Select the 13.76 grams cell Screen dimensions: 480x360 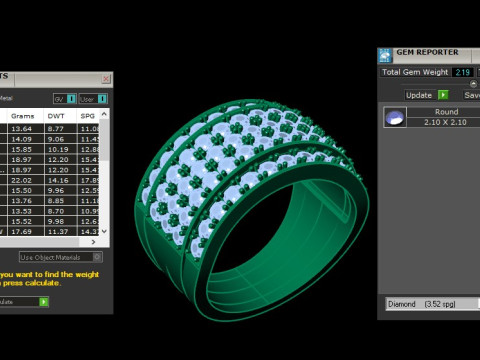point(25,201)
